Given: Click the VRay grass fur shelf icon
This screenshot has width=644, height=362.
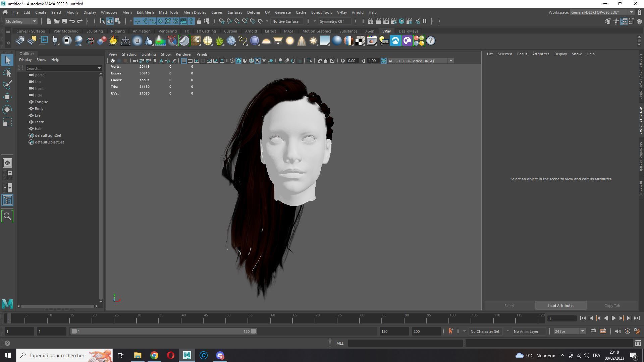Looking at the screenshot, I should click(220, 41).
